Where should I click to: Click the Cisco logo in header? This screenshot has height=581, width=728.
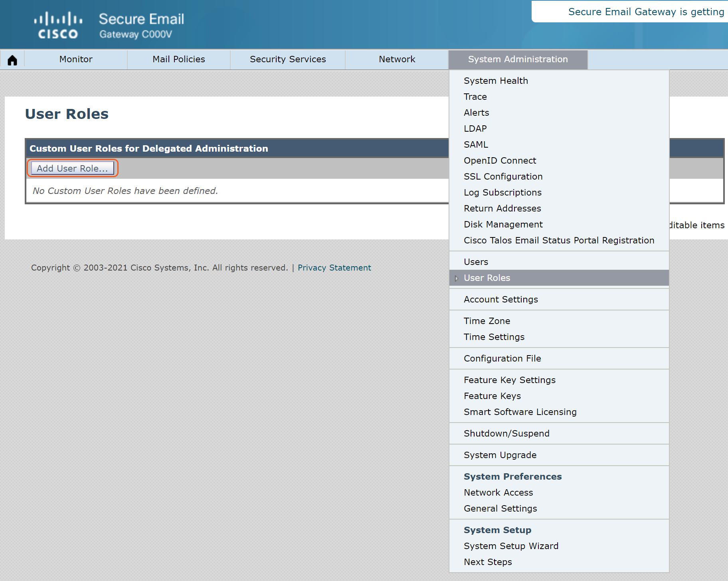[x=58, y=25]
